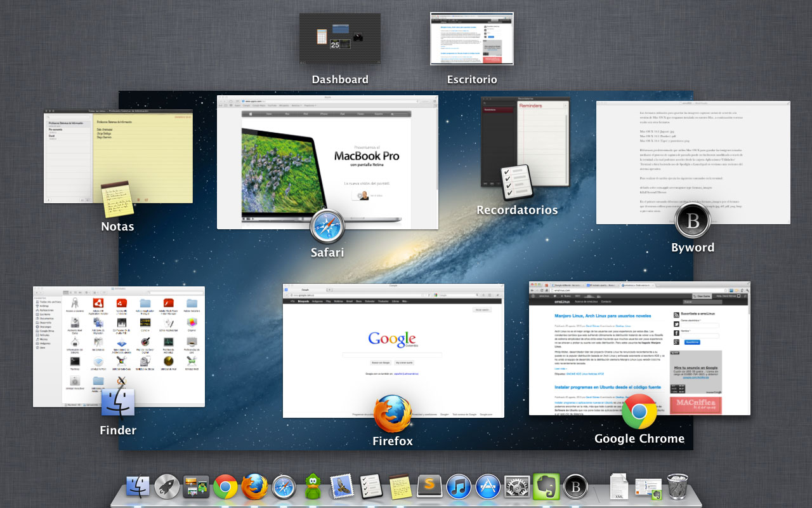
Task: Click the "Firefox" label
Action: [x=393, y=441]
